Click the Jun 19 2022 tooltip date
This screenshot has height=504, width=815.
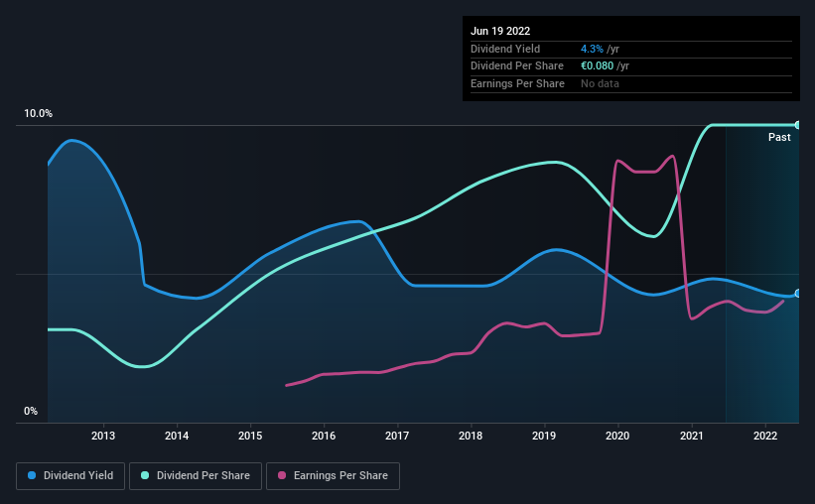(500, 31)
